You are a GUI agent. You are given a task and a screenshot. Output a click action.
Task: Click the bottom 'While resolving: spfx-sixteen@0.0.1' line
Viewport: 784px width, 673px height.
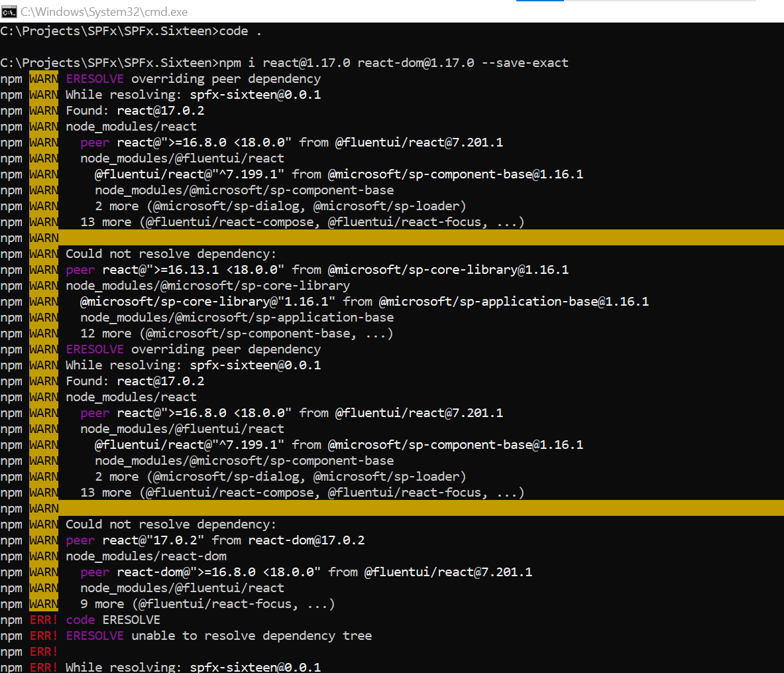click(192, 667)
